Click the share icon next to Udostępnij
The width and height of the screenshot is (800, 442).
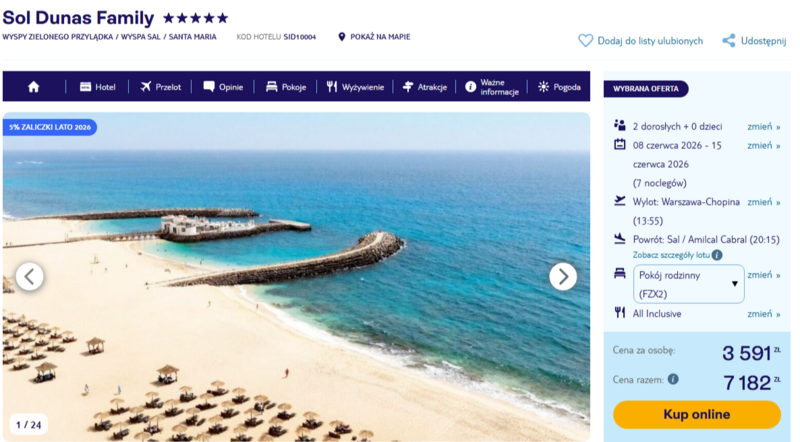tap(729, 41)
